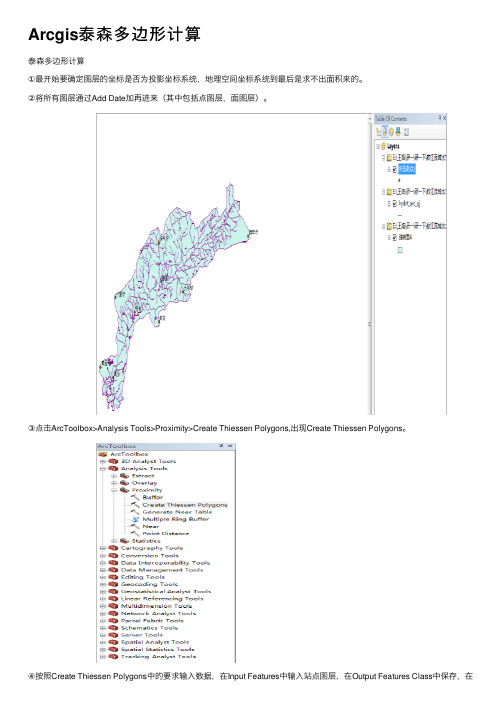Click the Proximity toolset icon
This screenshot has width=504, height=713.
[x=124, y=490]
